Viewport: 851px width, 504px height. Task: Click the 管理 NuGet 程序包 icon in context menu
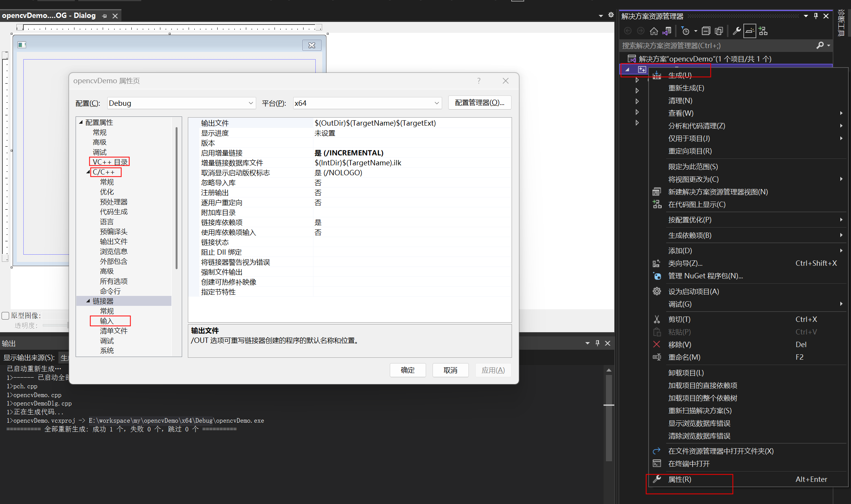pos(657,276)
